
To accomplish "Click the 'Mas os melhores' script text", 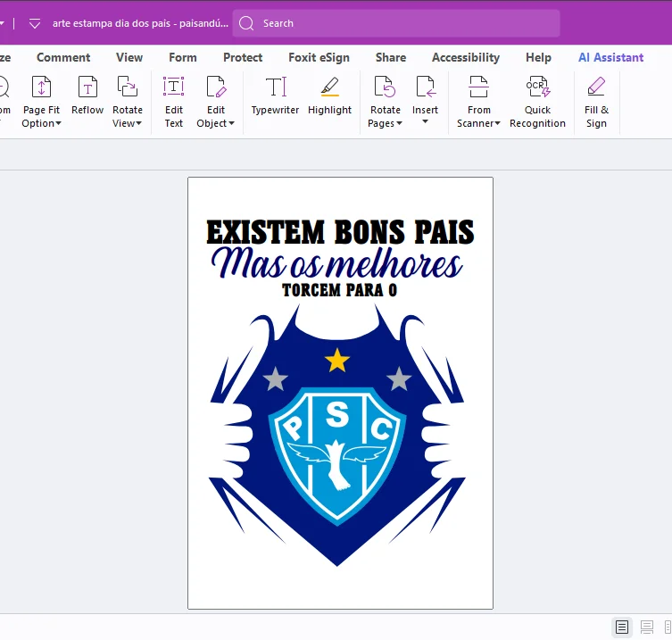I will pos(336,263).
